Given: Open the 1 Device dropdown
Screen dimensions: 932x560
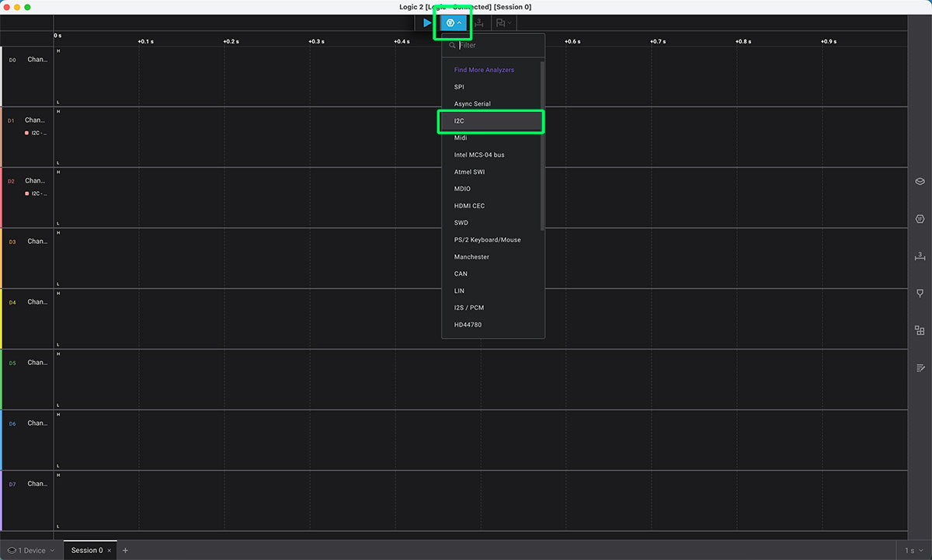Looking at the screenshot, I should click(31, 551).
